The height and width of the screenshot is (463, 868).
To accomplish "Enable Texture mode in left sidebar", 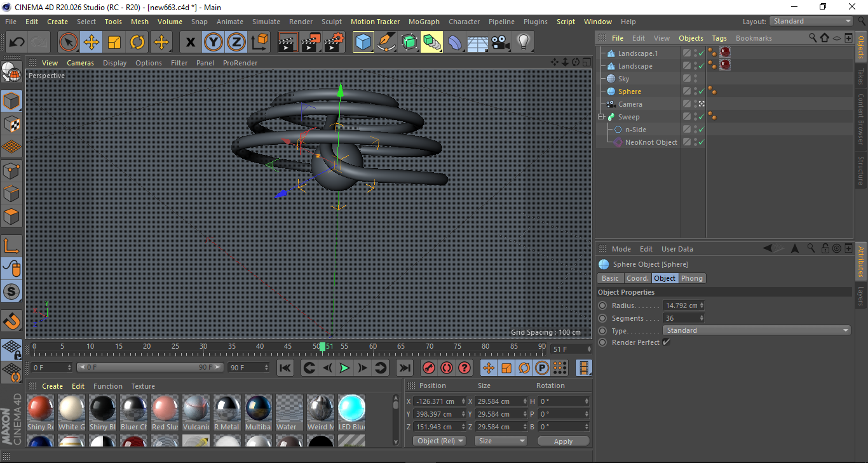I will tap(11, 124).
